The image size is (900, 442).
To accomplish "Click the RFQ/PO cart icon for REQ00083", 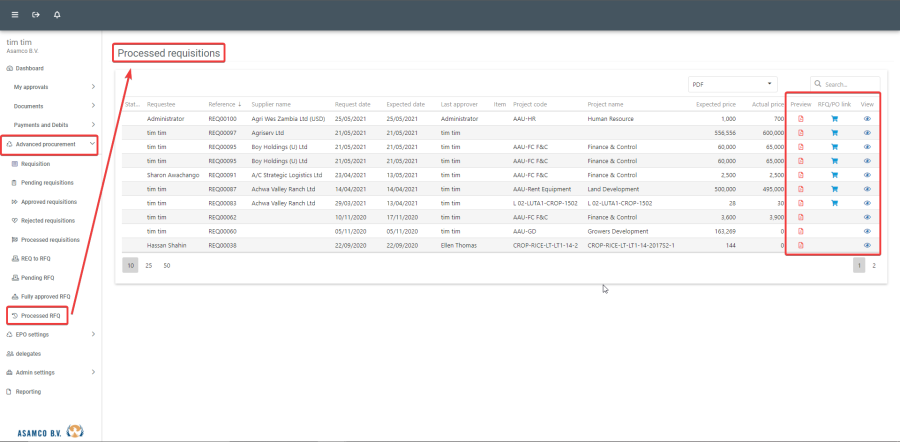I will coord(834,202).
